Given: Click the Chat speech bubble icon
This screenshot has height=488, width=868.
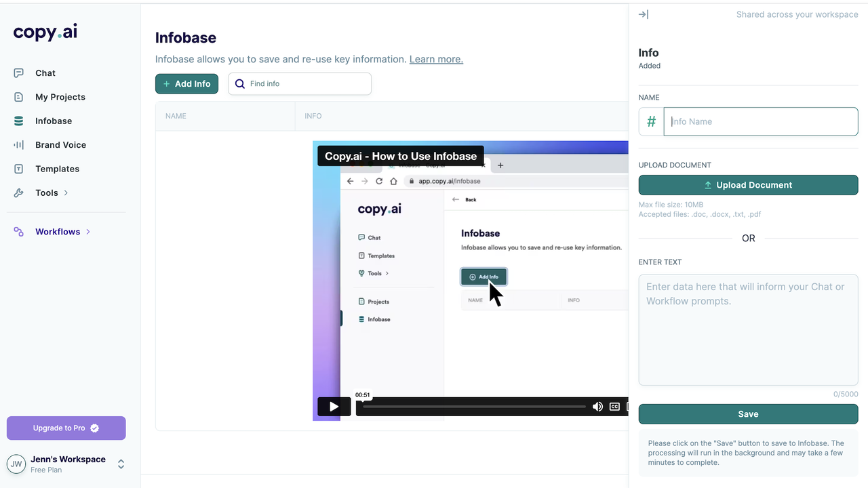Looking at the screenshot, I should pos(19,73).
